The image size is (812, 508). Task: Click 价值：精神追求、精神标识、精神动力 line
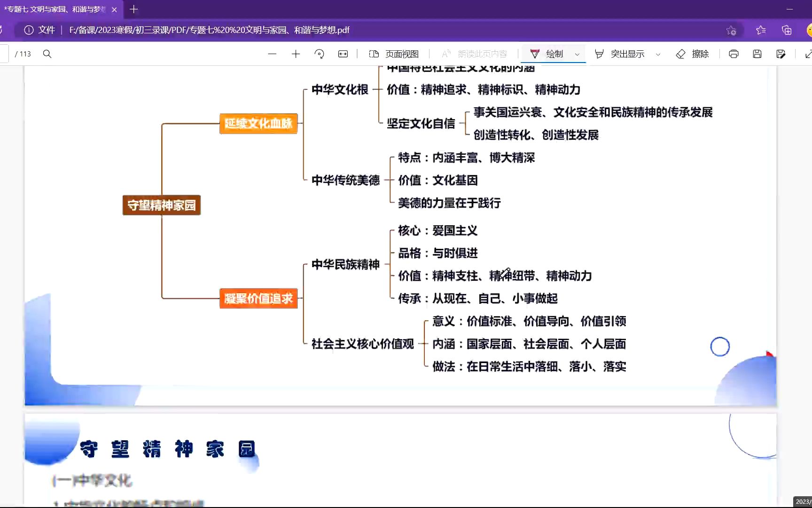coord(484,89)
